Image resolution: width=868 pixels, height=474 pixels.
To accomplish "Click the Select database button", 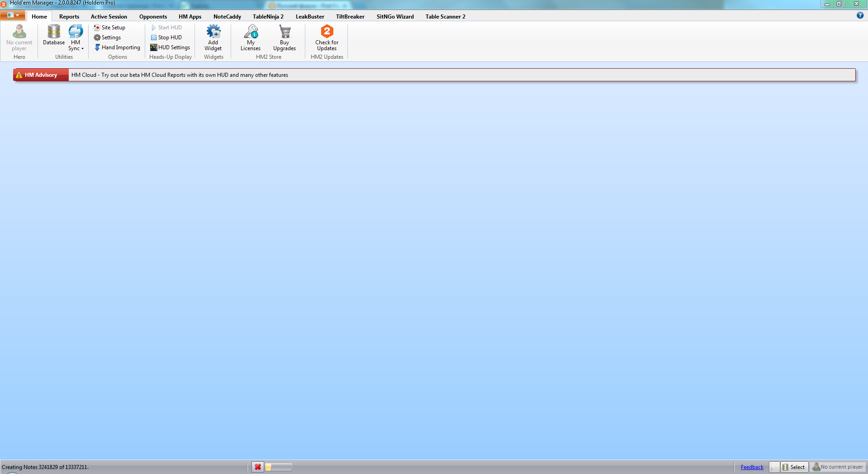I will pyautogui.click(x=794, y=467).
